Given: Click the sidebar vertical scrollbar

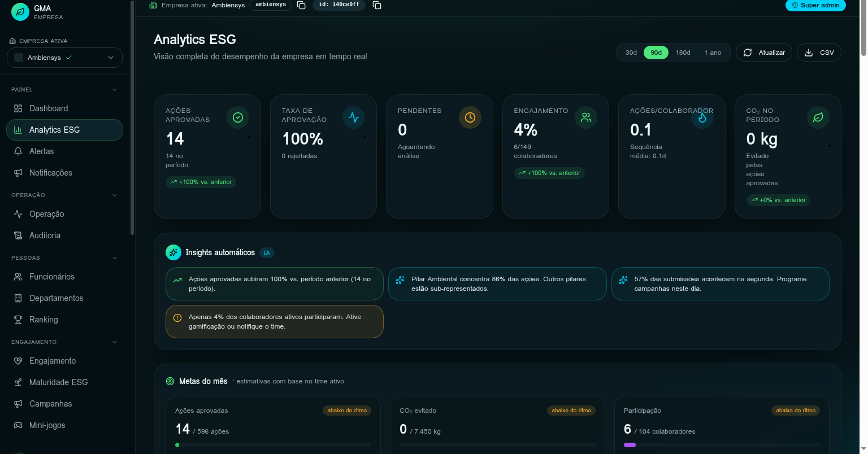Looking at the screenshot, I should (132, 117).
